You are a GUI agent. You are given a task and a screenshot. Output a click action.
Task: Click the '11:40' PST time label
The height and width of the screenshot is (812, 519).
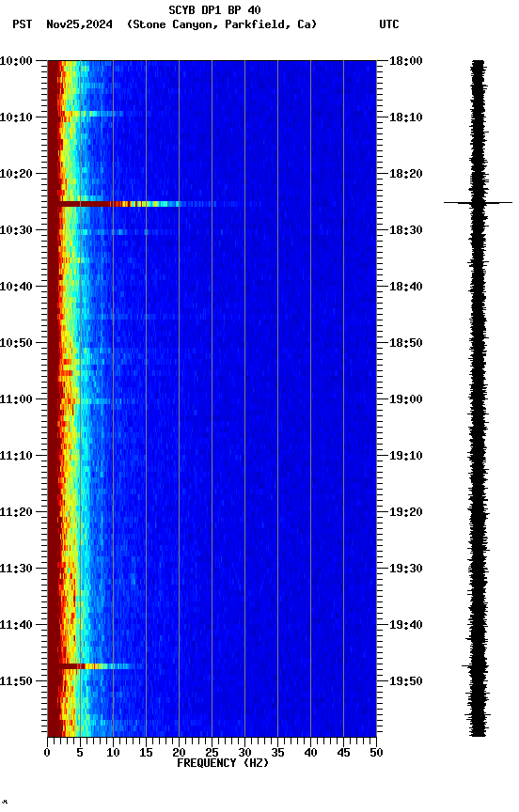coord(16,626)
